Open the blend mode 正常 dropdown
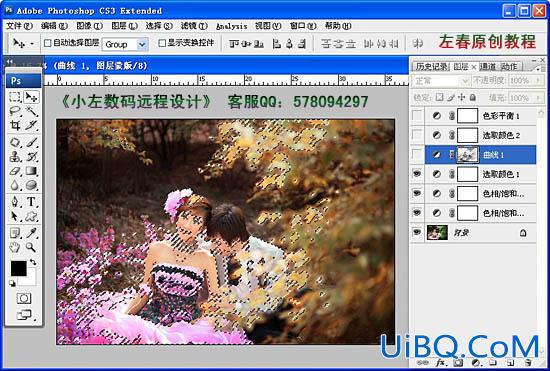Image resolution: width=550 pixels, height=371 pixels. [x=441, y=81]
